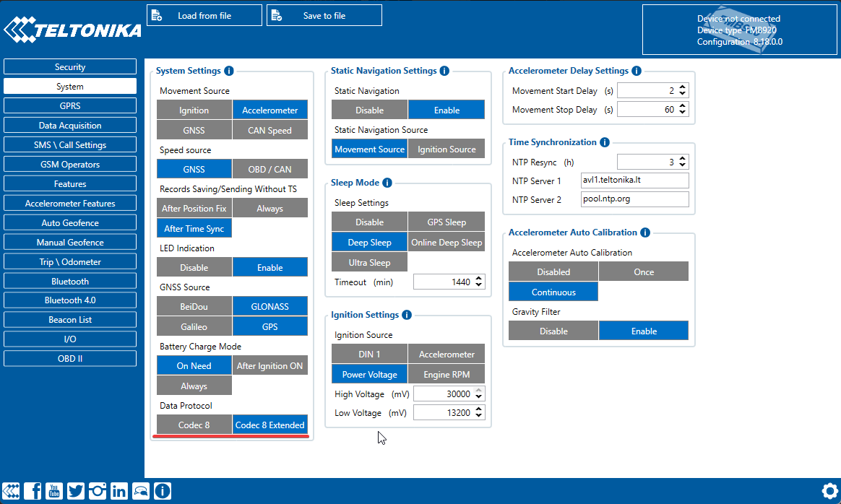
Task: Click the device connection status panel
Action: pyautogui.click(x=740, y=30)
